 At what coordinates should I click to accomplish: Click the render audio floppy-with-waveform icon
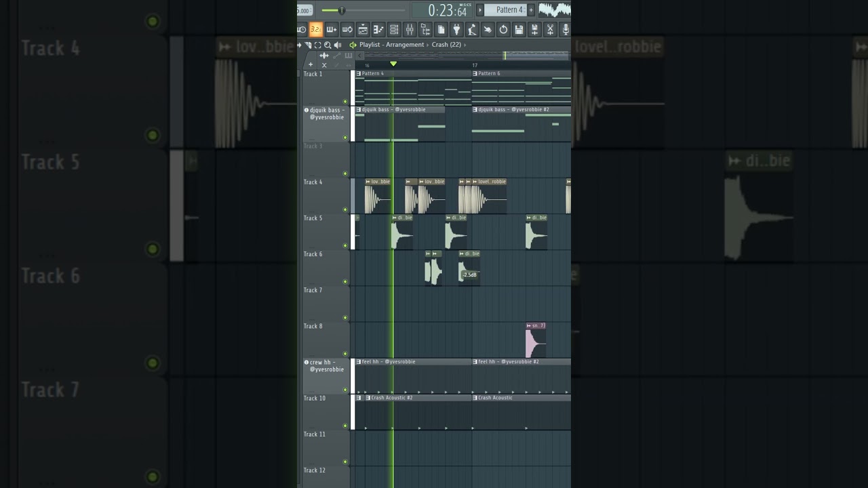click(534, 29)
